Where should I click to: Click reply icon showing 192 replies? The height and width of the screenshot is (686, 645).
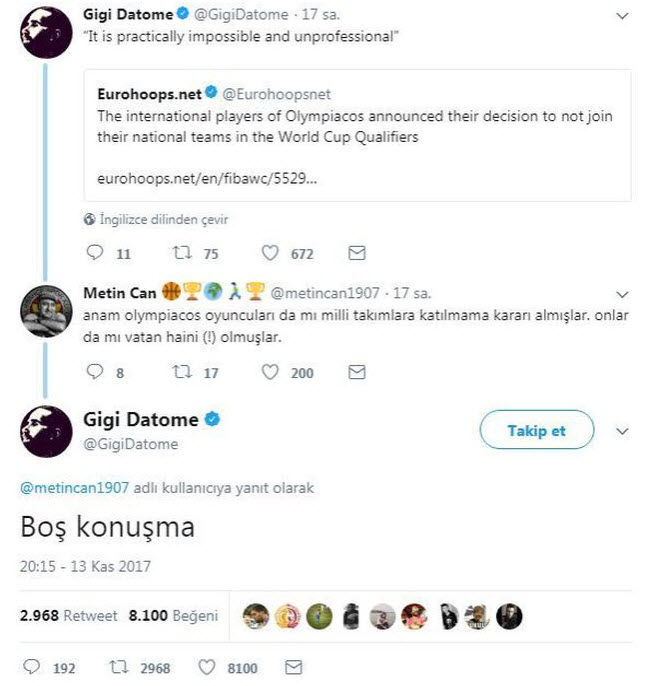(32, 667)
